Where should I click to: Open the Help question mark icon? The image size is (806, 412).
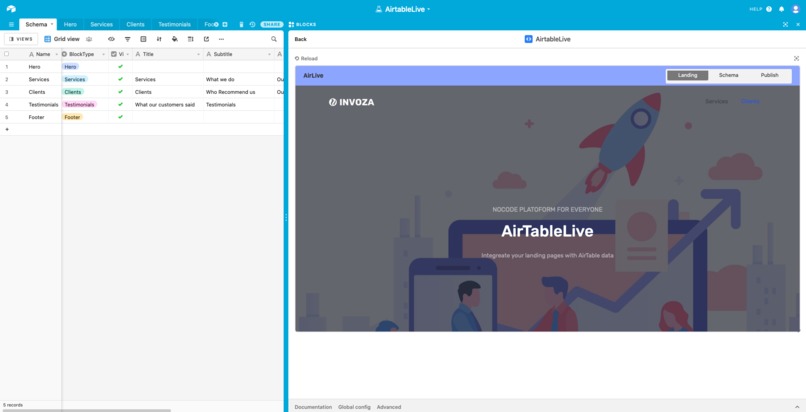[x=769, y=9]
